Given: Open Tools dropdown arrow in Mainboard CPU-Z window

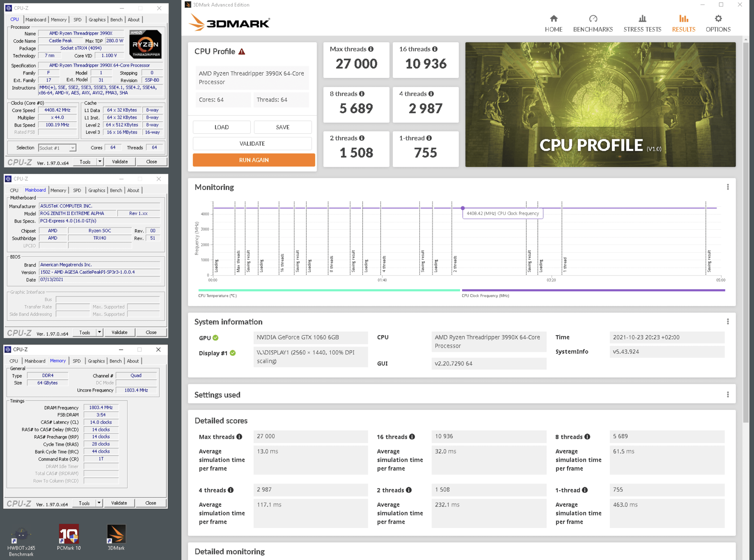Looking at the screenshot, I should tap(99, 333).
